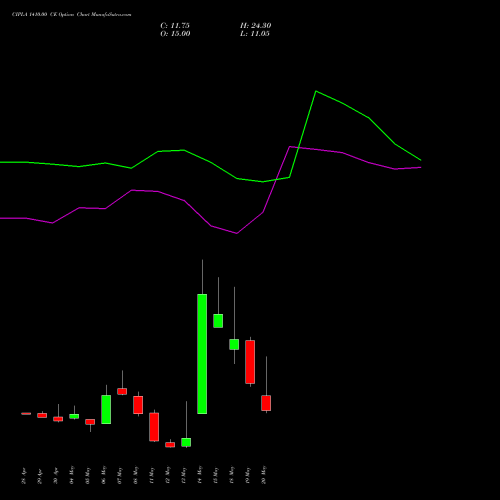This screenshot has height=500, width=500.
Task: Click the green candle on 13 May
Action: point(186,442)
